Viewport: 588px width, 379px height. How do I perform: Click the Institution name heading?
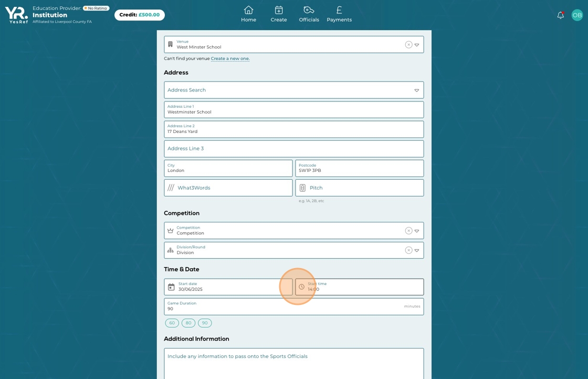50,15
